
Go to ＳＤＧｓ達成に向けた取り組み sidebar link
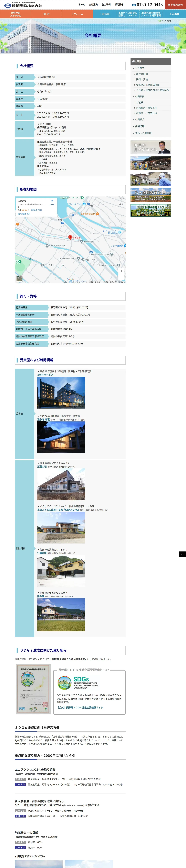click(x=152, y=90)
